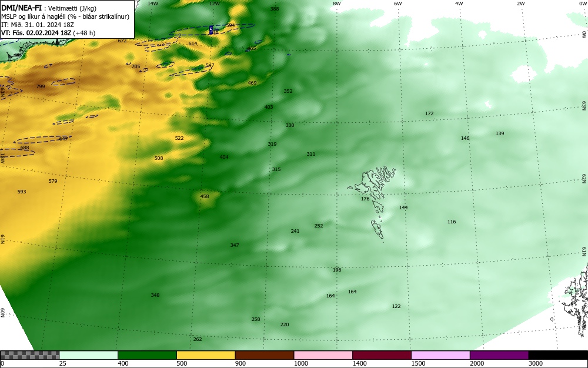
Task: Click the CAPE value 799
Action: click(41, 86)
